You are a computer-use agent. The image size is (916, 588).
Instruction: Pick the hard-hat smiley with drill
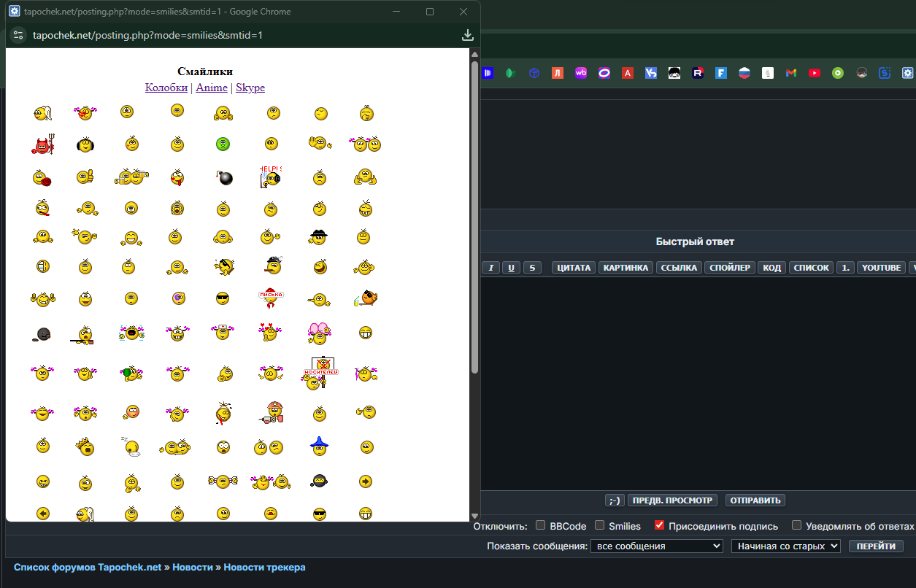click(271, 413)
